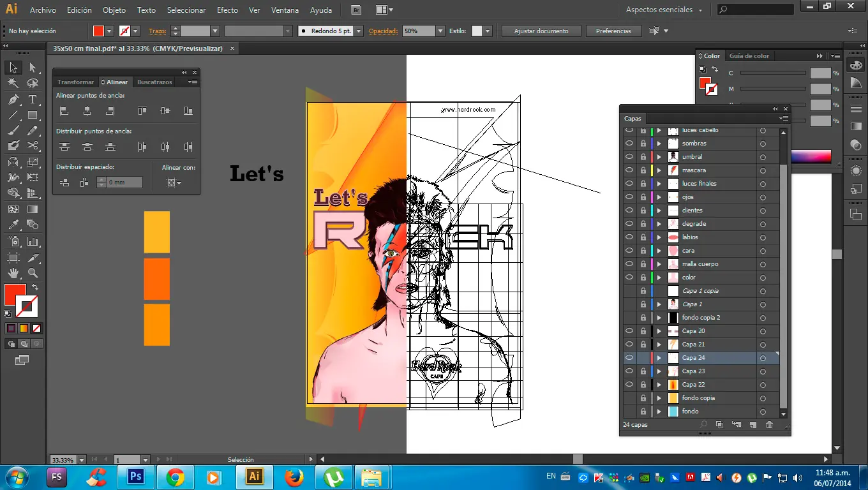Select the Hand tool

click(x=13, y=273)
